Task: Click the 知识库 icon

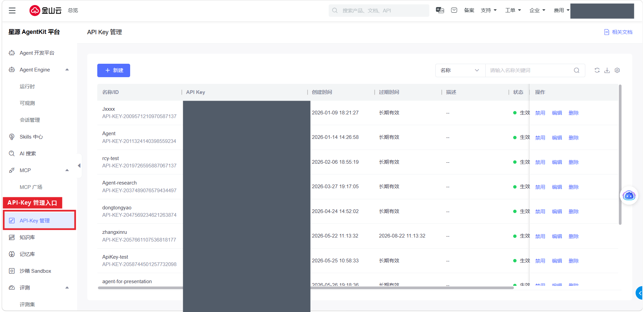Action: point(12,237)
